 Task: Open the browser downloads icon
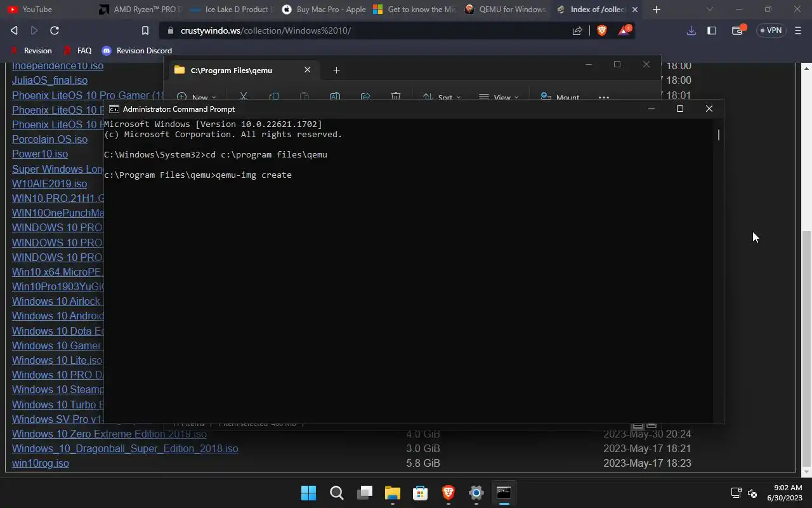(x=691, y=30)
